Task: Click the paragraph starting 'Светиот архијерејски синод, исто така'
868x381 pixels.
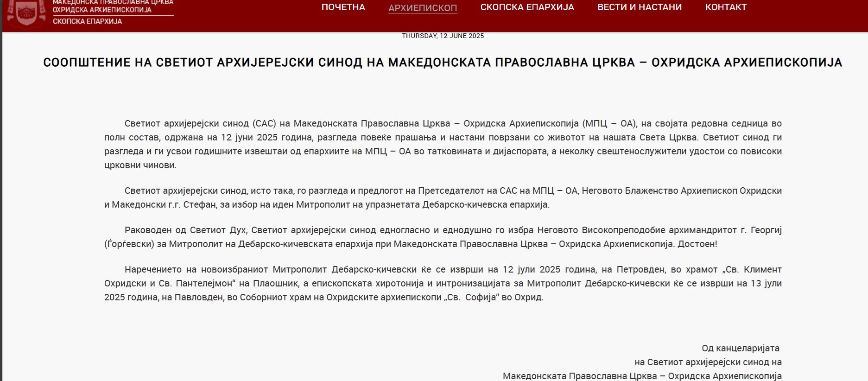Action: pyautogui.click(x=443, y=197)
